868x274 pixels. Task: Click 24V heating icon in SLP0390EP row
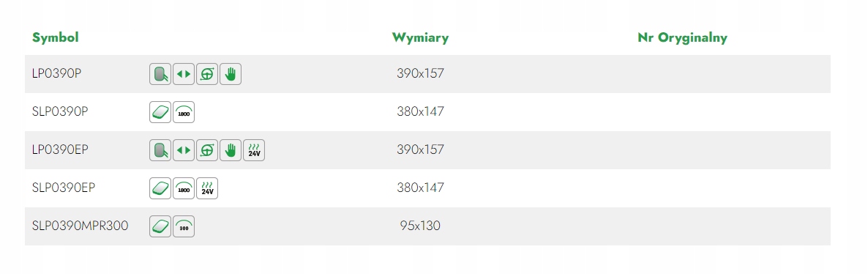pos(207,188)
